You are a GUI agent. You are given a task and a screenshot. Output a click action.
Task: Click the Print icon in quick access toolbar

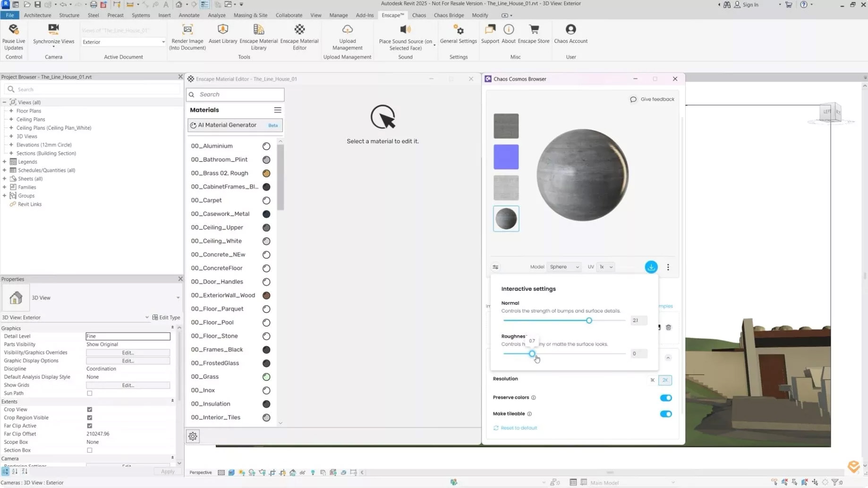(94, 5)
